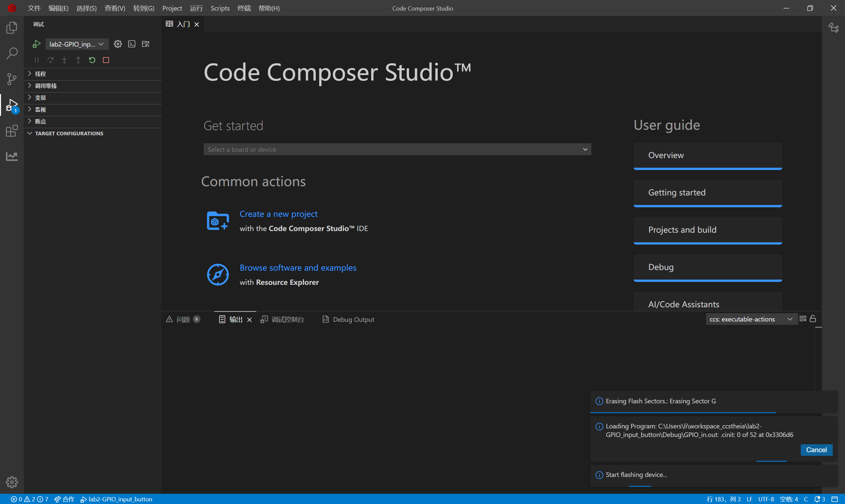The image size is (845, 504).
Task: Cancel the program loading
Action: pyautogui.click(x=816, y=450)
